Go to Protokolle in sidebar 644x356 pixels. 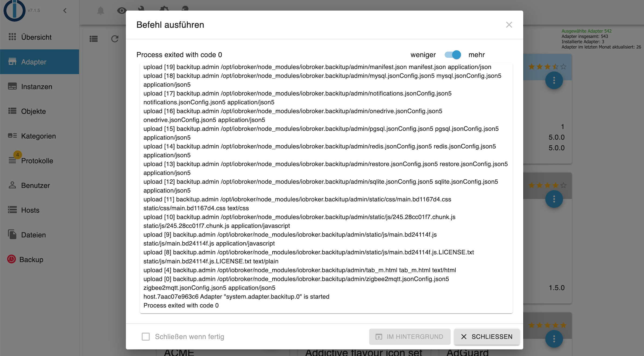click(x=37, y=161)
